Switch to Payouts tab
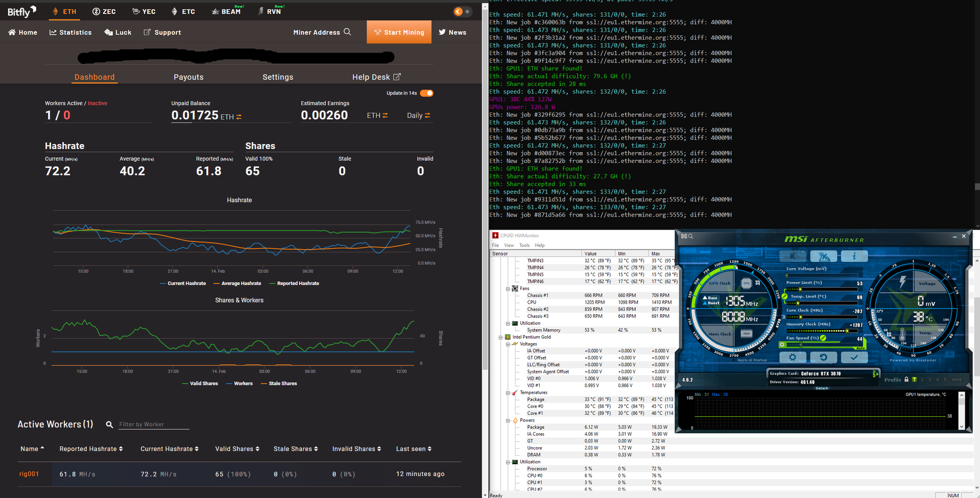980x498 pixels. click(188, 77)
